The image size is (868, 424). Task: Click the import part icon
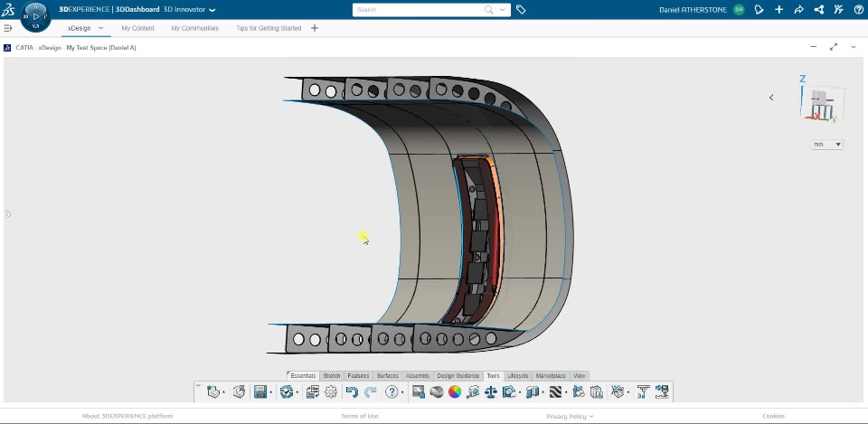point(239,391)
